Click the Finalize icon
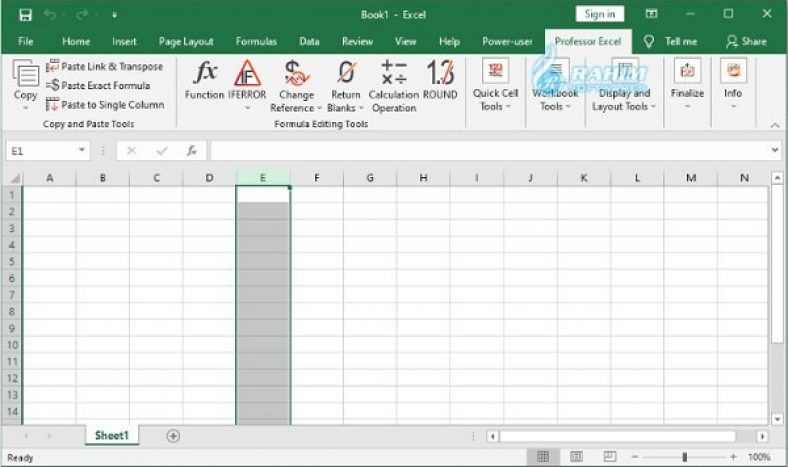This screenshot has width=788, height=467. click(x=687, y=70)
